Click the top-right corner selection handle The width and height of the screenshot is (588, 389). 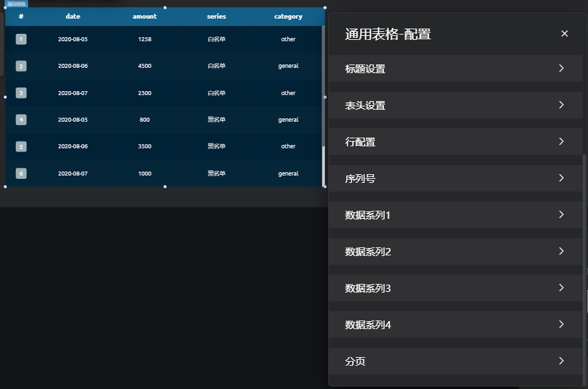pos(325,7)
